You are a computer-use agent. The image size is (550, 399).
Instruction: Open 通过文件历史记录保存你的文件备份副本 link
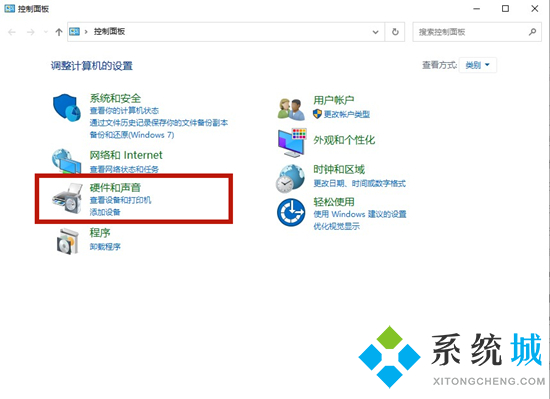[x=159, y=123]
